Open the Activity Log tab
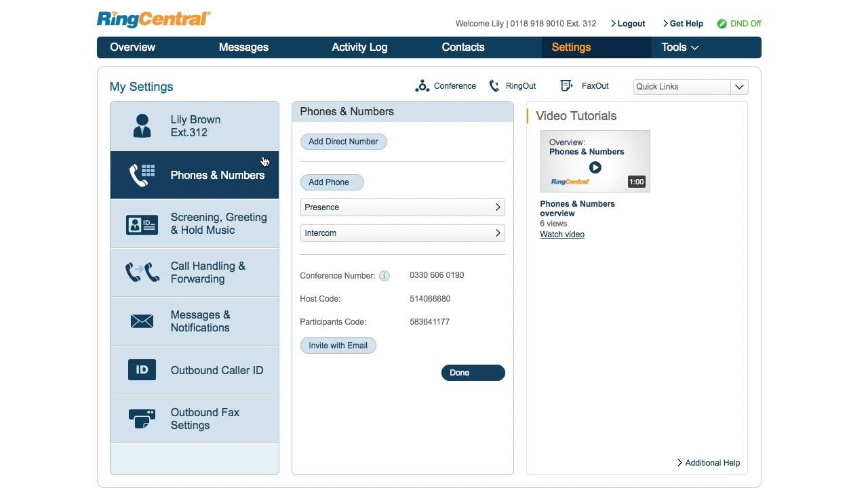 pos(359,47)
